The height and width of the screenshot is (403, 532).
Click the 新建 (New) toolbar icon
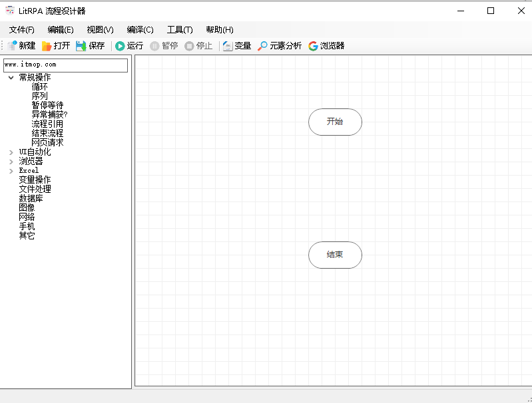point(12,46)
